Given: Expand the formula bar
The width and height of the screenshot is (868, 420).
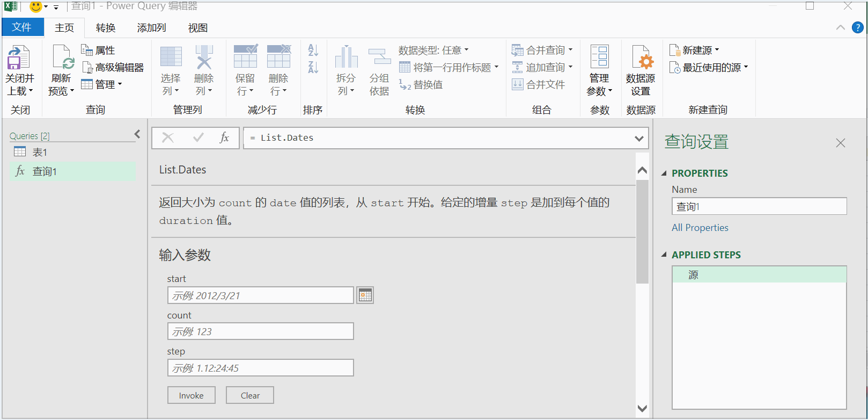Looking at the screenshot, I should 639,139.
